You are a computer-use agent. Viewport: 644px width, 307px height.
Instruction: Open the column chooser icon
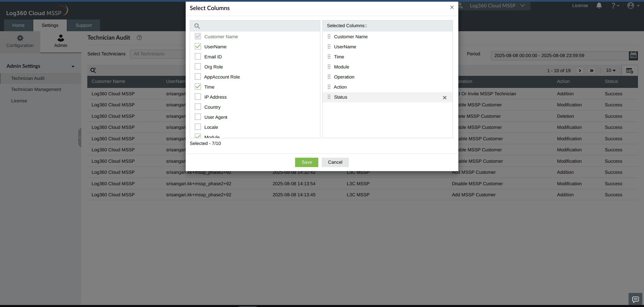[x=630, y=70]
